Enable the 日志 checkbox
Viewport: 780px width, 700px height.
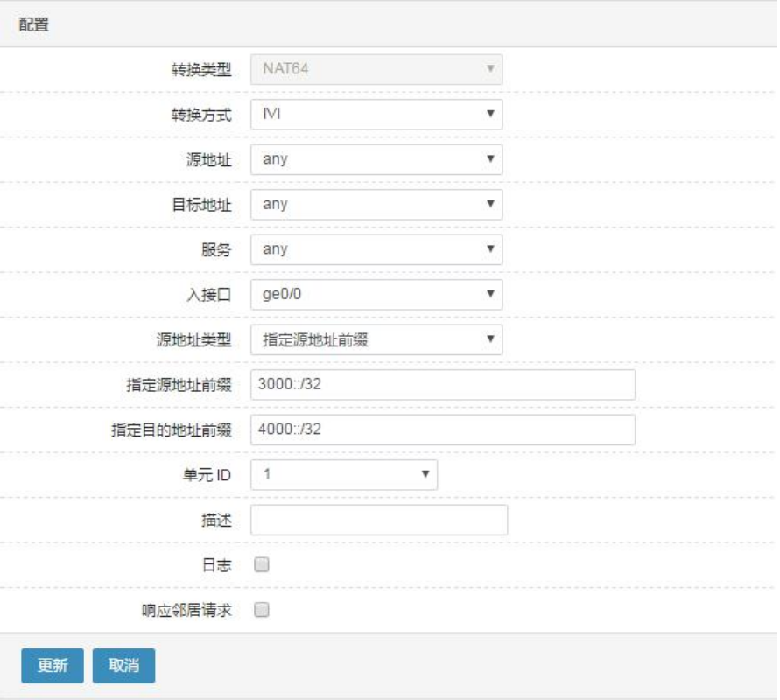point(262,564)
